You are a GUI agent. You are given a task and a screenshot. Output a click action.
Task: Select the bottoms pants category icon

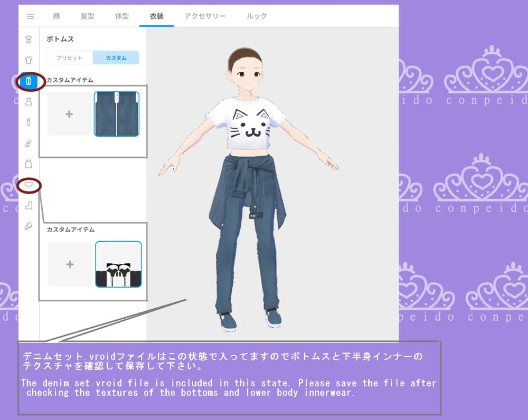click(x=29, y=81)
